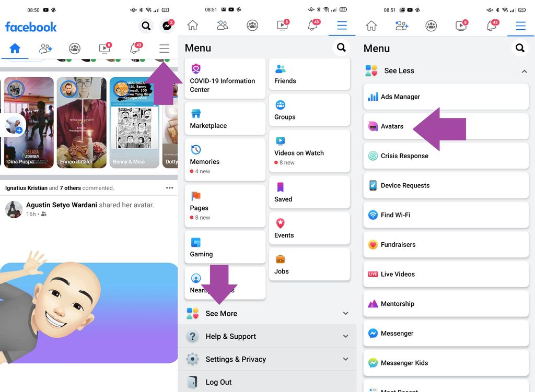Open Events shortcut card

tap(309, 229)
